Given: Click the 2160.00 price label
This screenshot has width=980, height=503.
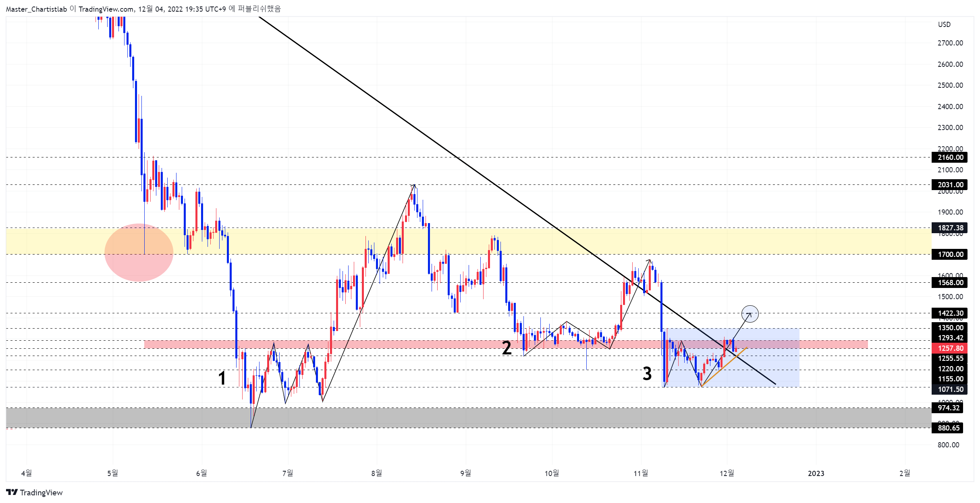Looking at the screenshot, I should [x=949, y=157].
